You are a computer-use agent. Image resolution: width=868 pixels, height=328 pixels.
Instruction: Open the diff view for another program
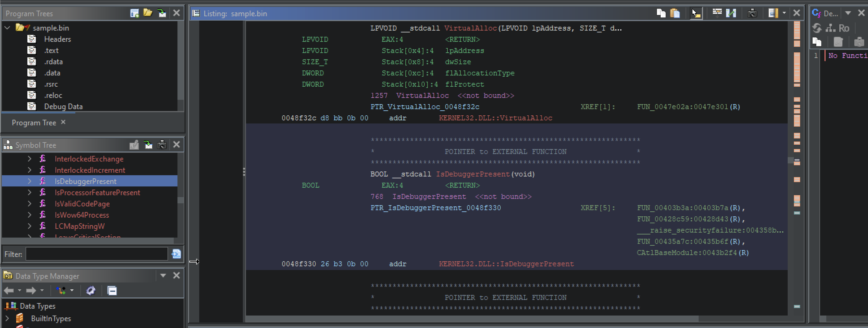(x=731, y=13)
